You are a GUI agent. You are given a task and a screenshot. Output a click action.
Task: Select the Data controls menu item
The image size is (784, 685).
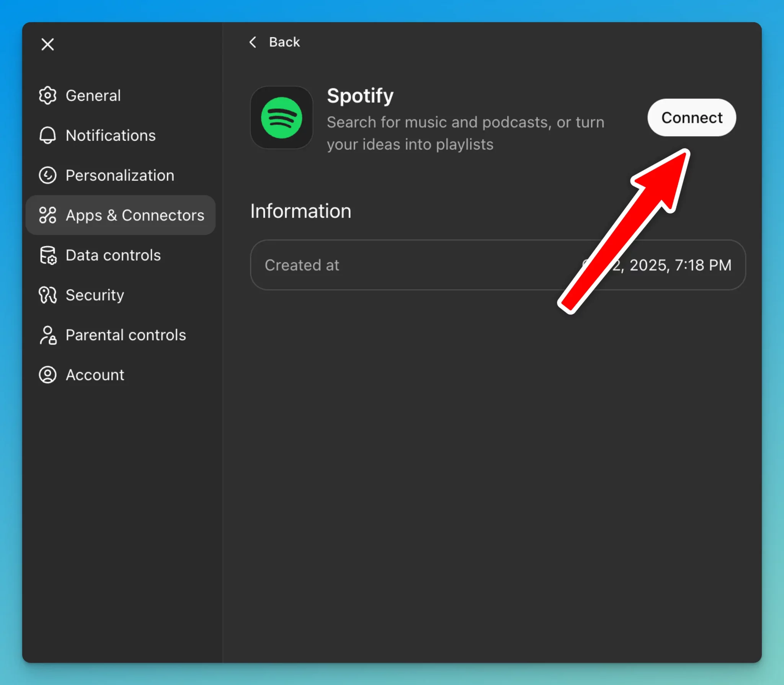[113, 255]
